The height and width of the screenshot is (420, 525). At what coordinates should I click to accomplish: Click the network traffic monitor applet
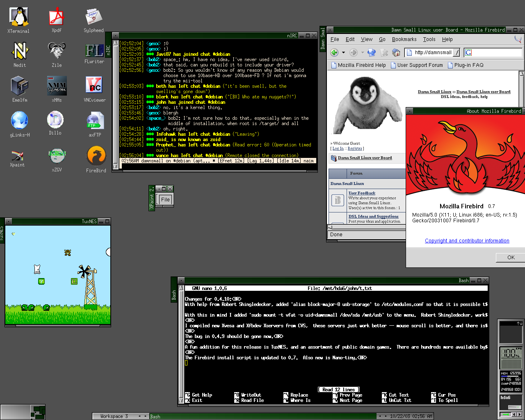click(x=511, y=333)
